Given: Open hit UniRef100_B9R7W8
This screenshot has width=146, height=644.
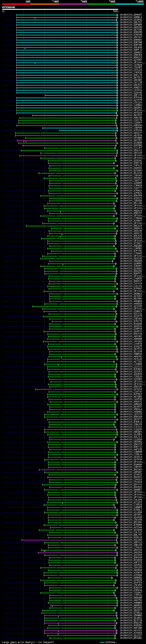Looking at the screenshot, I should pyautogui.click(x=131, y=42).
